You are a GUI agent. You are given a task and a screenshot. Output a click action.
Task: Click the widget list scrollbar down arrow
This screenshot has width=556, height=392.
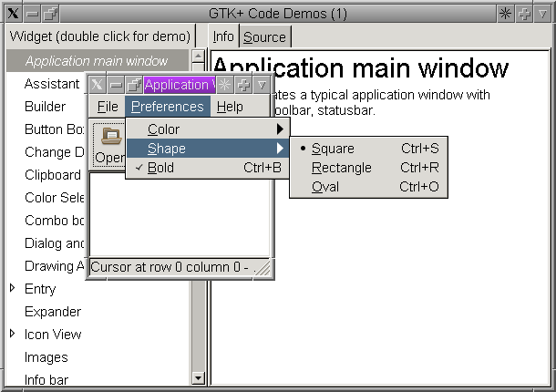(198, 378)
